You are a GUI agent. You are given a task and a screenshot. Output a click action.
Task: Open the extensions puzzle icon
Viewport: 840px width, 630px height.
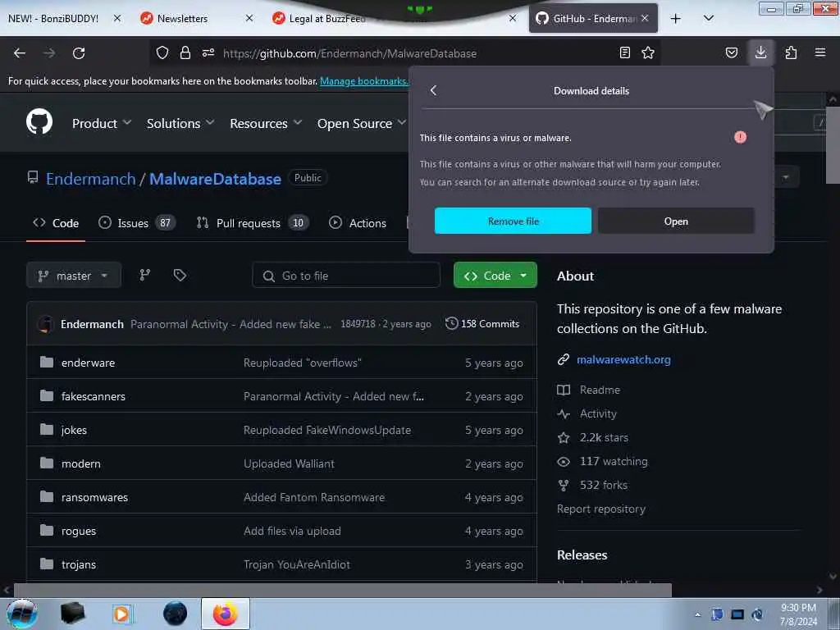791,52
